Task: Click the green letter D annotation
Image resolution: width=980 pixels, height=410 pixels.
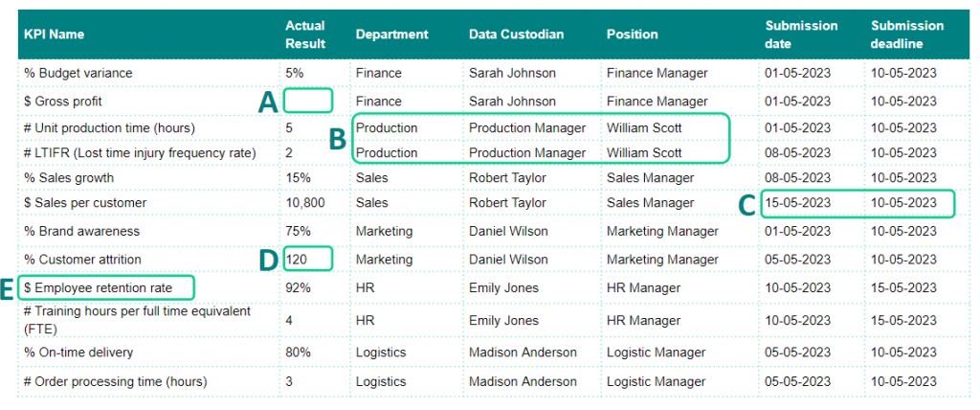Action: (268, 260)
